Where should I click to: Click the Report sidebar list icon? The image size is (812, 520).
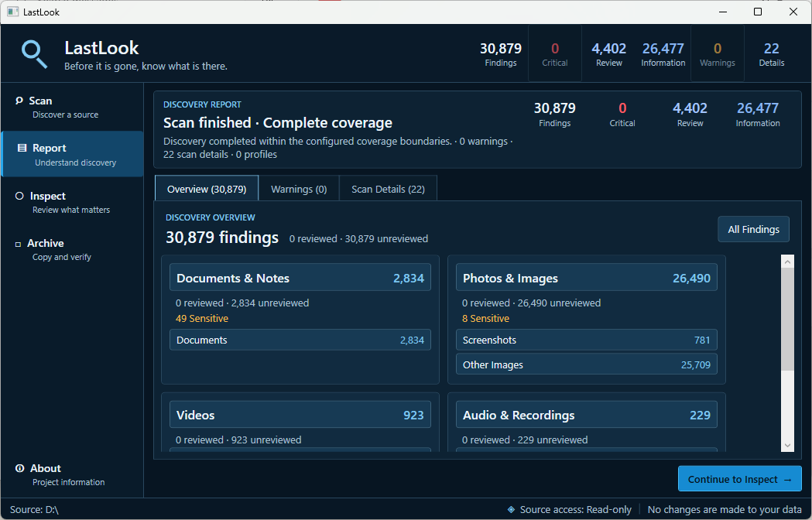click(22, 148)
